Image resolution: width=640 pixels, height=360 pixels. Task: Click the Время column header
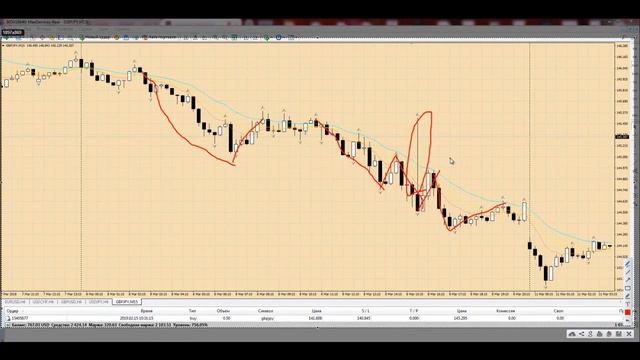click(x=146, y=311)
